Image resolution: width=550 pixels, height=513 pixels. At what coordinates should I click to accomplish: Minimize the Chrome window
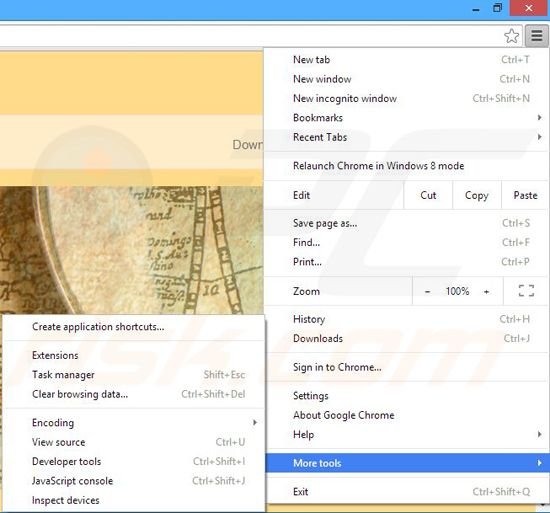click(x=476, y=9)
